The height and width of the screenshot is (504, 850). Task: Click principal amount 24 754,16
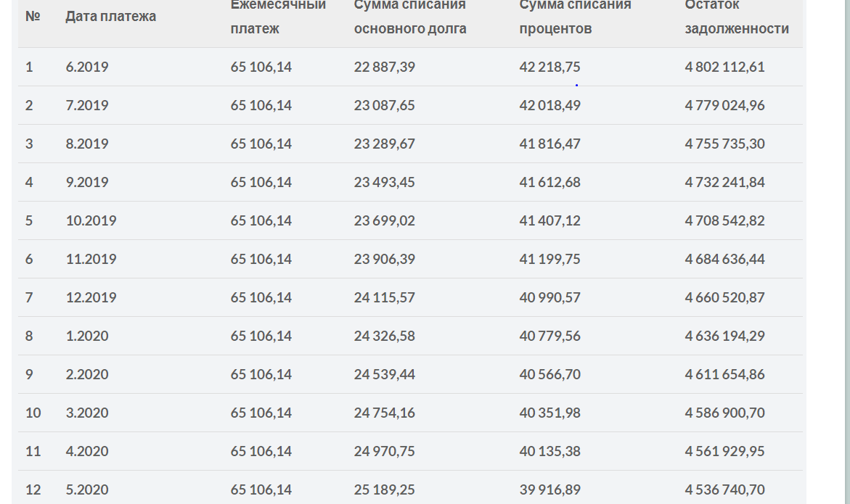pyautogui.click(x=384, y=413)
